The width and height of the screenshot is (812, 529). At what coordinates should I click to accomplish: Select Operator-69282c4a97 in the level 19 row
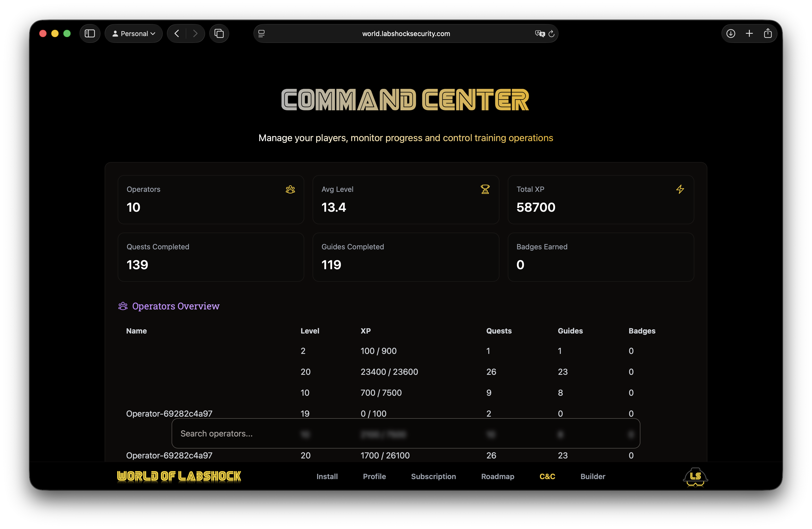point(169,414)
